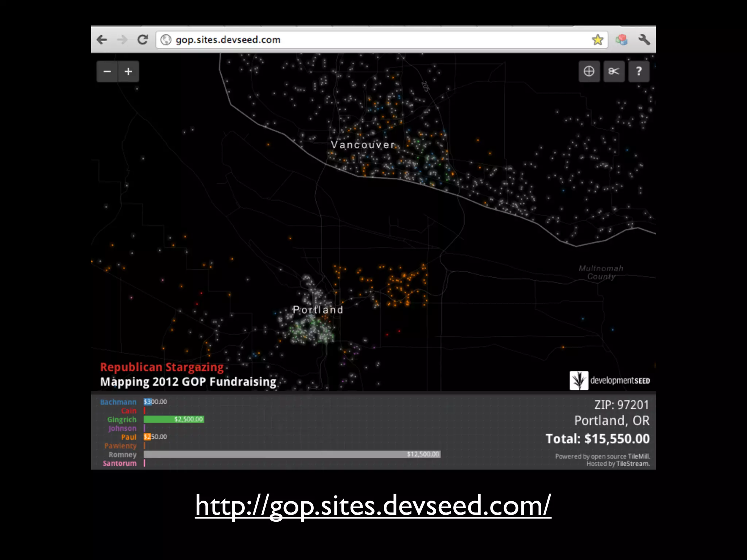Click the scissors embed map button
Screen dimensions: 747x560
614,71
